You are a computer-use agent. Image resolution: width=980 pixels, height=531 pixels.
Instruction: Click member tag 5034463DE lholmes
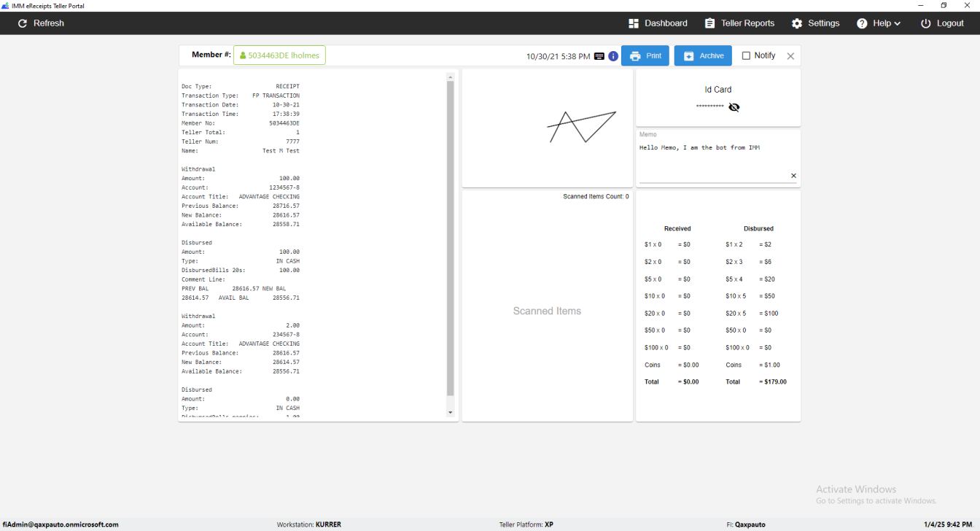[x=279, y=55]
